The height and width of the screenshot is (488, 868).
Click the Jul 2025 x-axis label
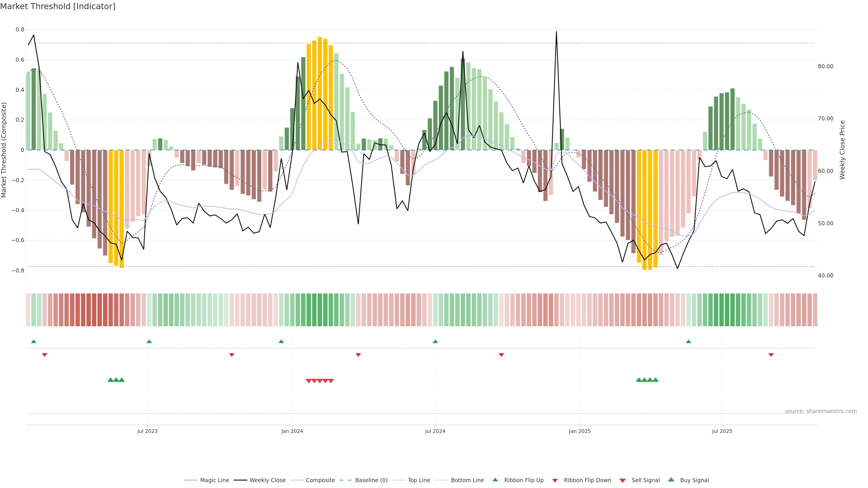[722, 431]
